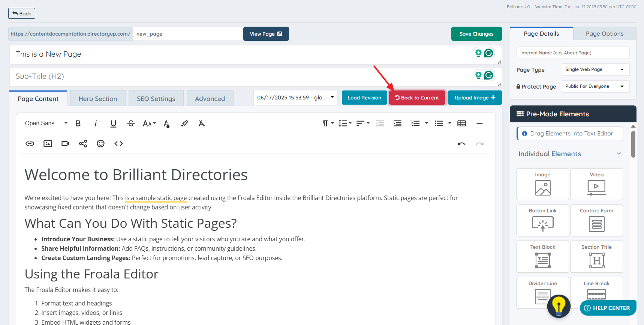Apply strikethrough formatting
This screenshot has width=644, height=325.
[x=131, y=123]
